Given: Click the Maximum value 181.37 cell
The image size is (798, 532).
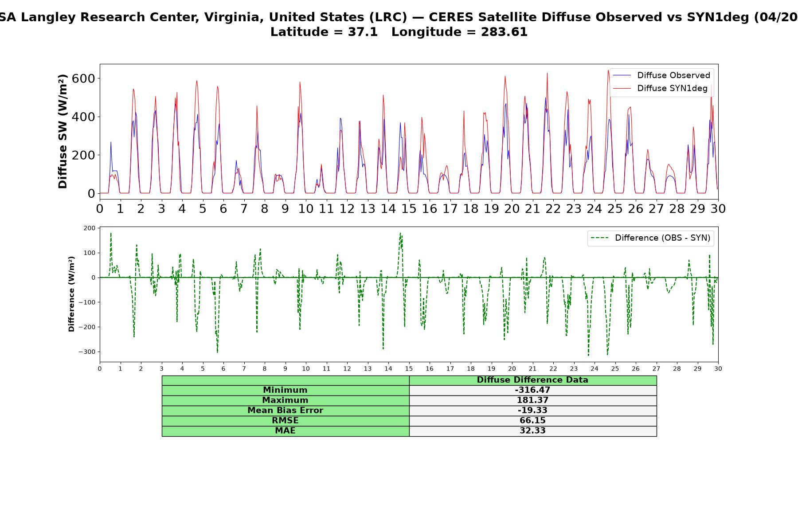Looking at the screenshot, I should pos(532,400).
